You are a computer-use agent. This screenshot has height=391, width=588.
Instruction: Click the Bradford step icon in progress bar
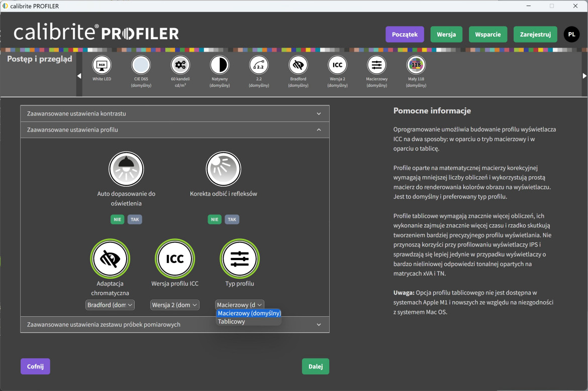point(298,65)
